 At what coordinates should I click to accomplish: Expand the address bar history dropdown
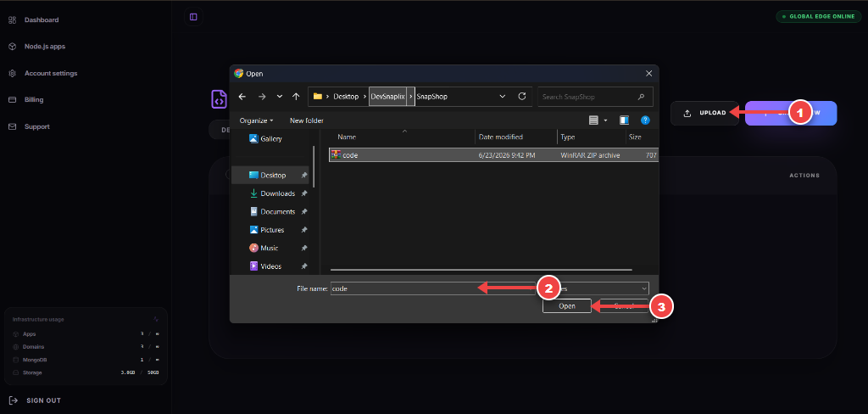pyautogui.click(x=503, y=97)
